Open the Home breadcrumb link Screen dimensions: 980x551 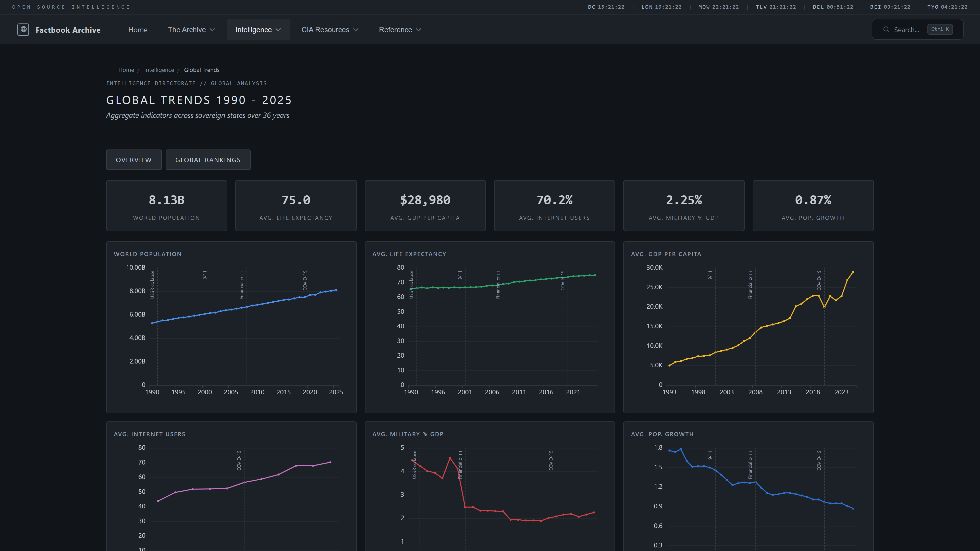coord(126,70)
